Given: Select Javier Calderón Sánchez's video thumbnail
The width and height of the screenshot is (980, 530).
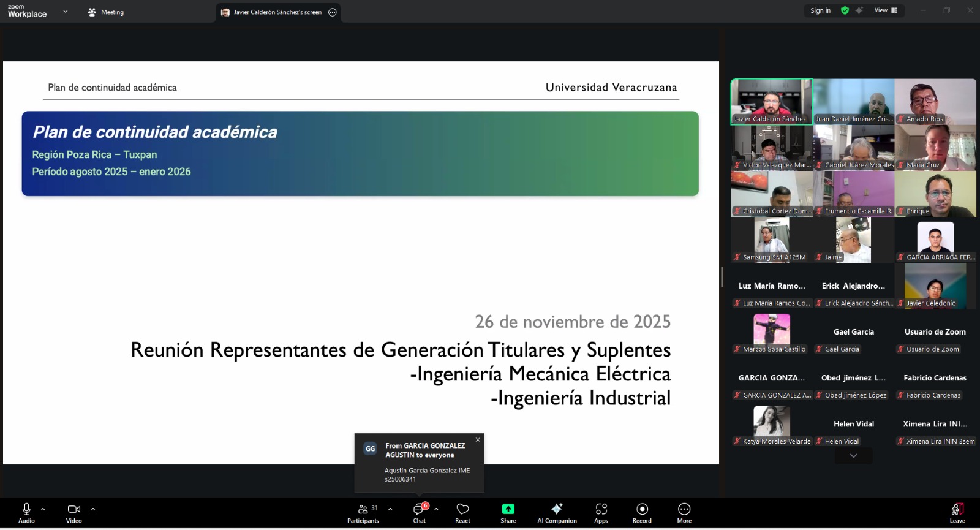Looking at the screenshot, I should (x=771, y=101).
